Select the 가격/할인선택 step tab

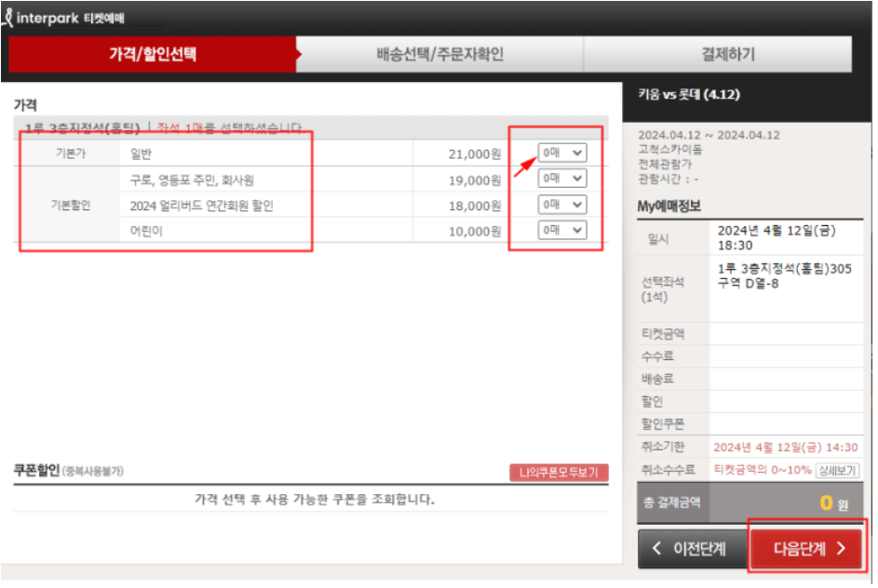click(x=153, y=54)
